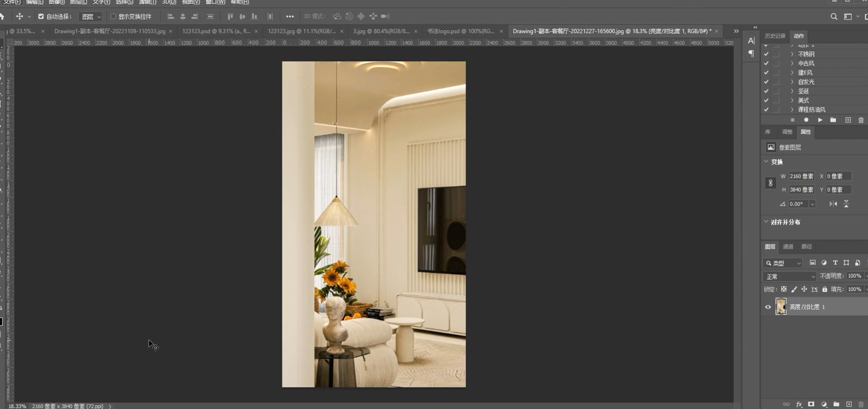Toggle the 自动选择 checkbox
This screenshot has height=409, width=868.
point(41,16)
